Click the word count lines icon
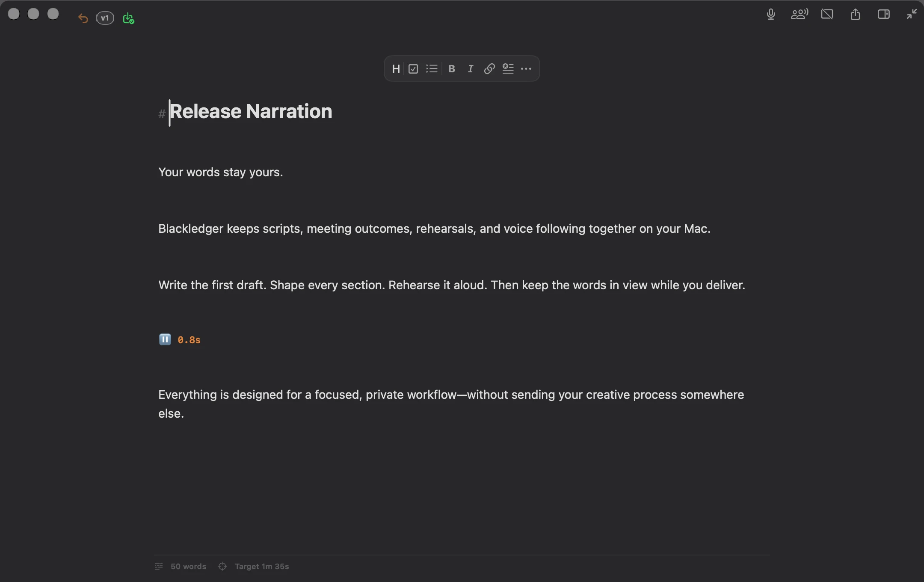This screenshot has width=924, height=582. click(159, 567)
